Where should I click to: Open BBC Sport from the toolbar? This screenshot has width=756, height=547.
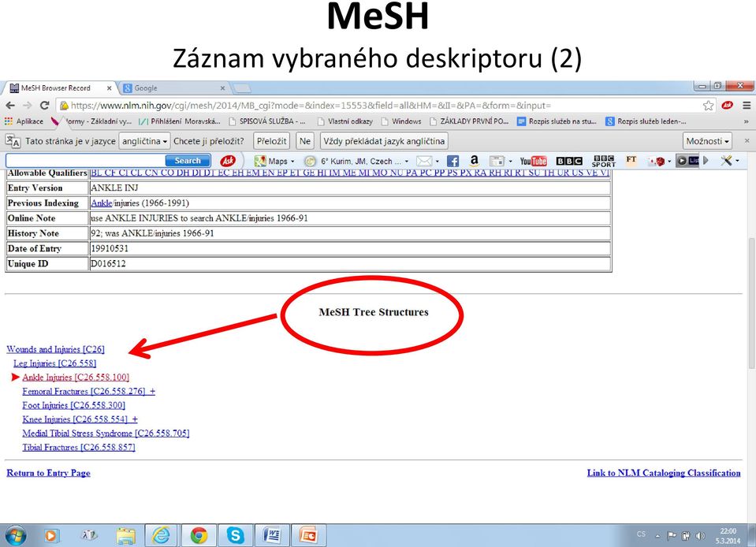604,161
